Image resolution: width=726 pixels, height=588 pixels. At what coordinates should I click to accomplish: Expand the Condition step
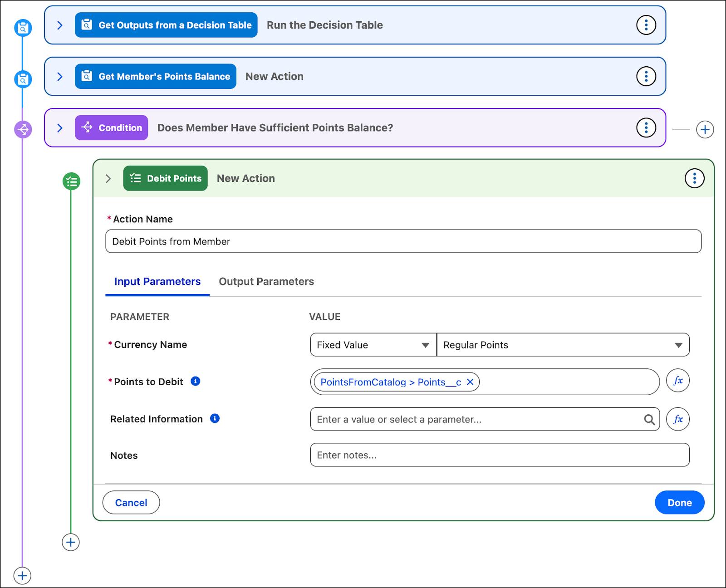coord(60,128)
